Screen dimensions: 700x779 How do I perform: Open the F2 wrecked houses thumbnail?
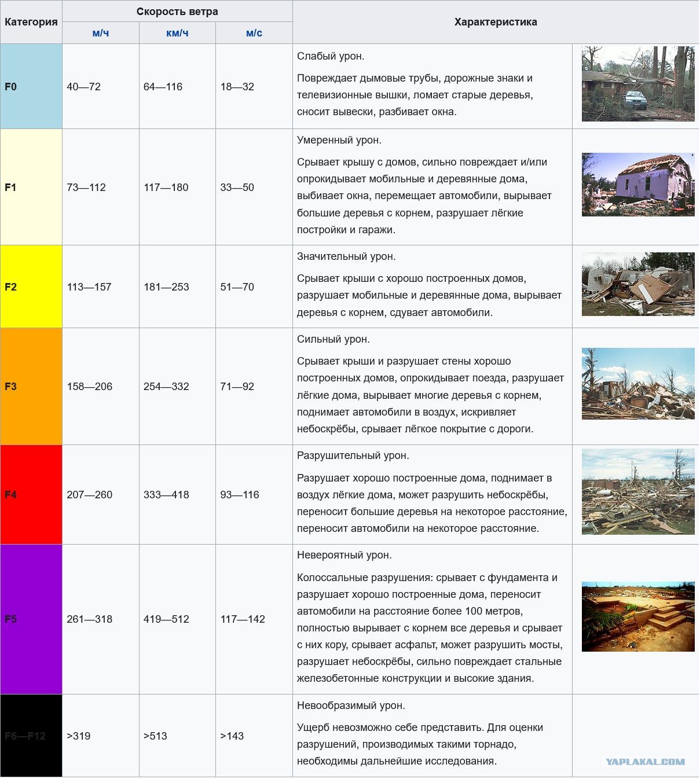(638, 284)
